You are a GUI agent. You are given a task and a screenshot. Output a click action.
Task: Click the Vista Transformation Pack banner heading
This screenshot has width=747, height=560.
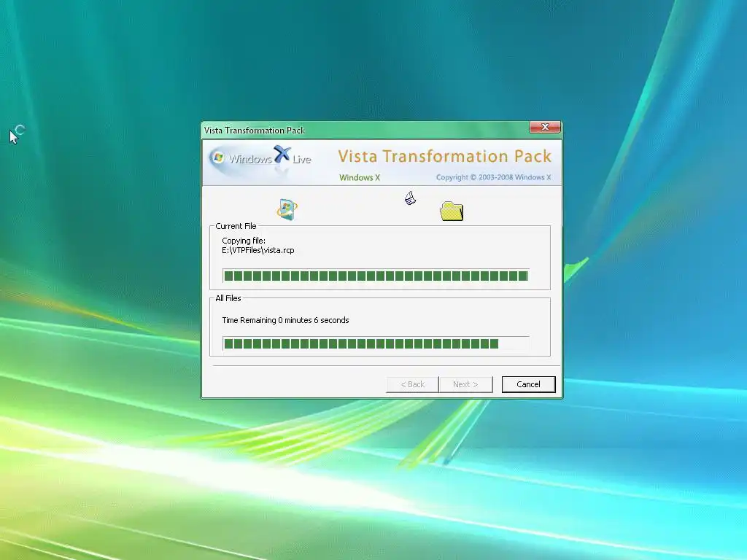[444, 156]
